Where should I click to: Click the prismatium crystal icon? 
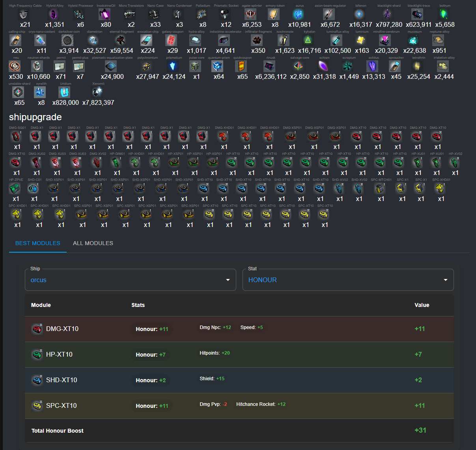tap(172, 66)
